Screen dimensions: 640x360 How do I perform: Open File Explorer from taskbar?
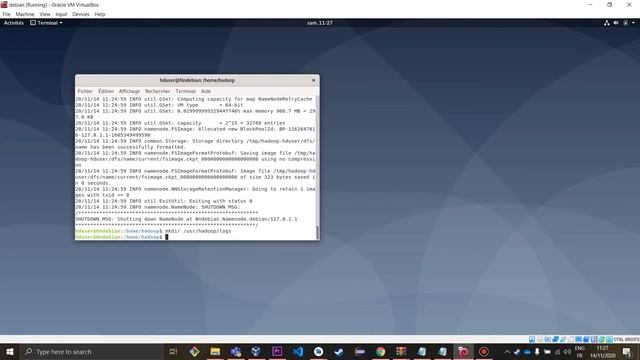pyautogui.click(x=215, y=351)
